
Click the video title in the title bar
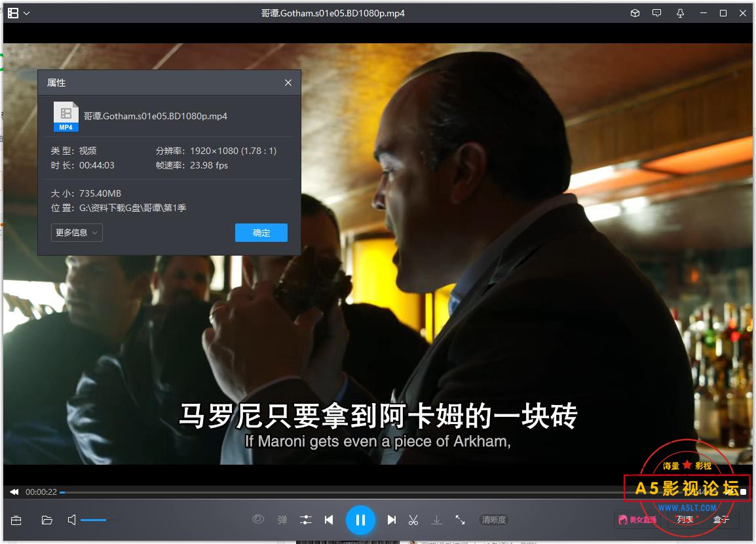coord(333,13)
